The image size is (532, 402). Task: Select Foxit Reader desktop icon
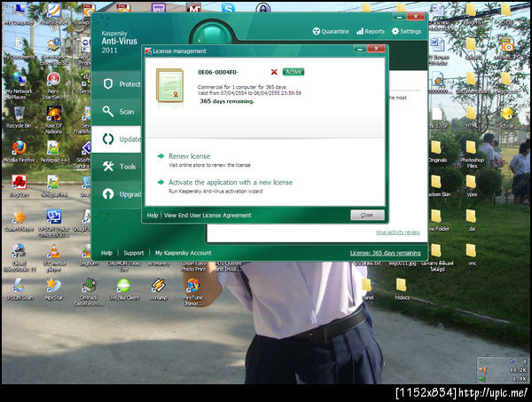tap(54, 14)
